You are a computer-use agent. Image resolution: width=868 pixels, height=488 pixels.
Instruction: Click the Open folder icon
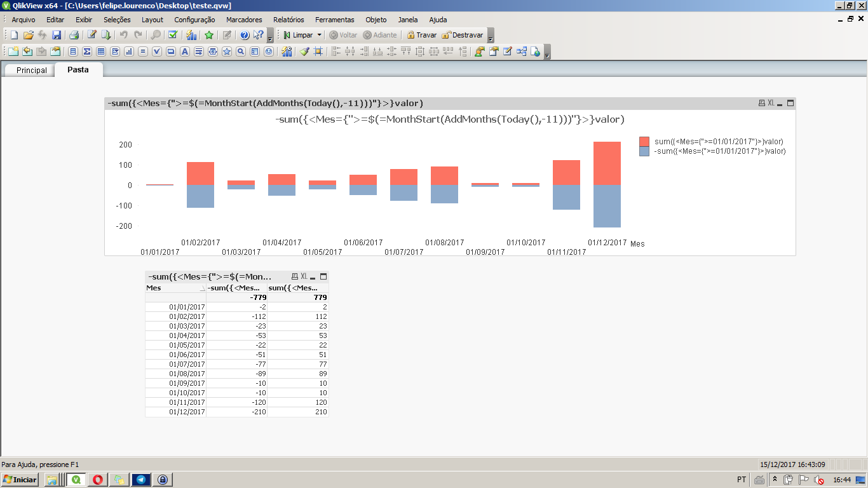click(28, 35)
